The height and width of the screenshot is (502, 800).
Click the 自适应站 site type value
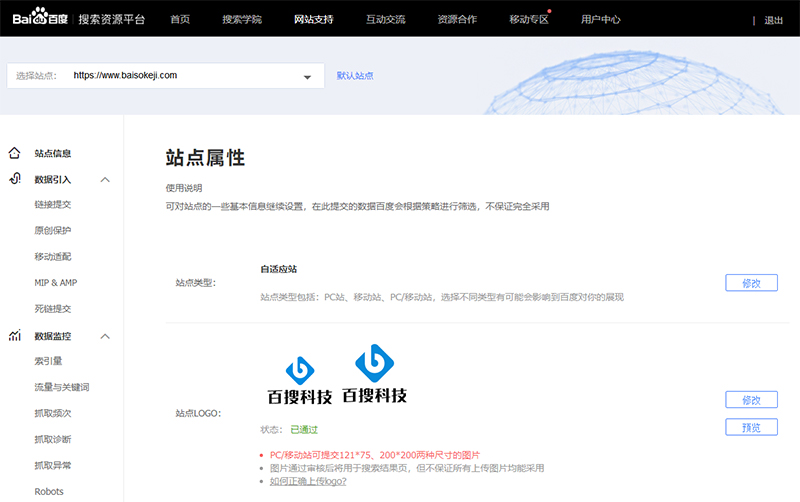click(279, 269)
